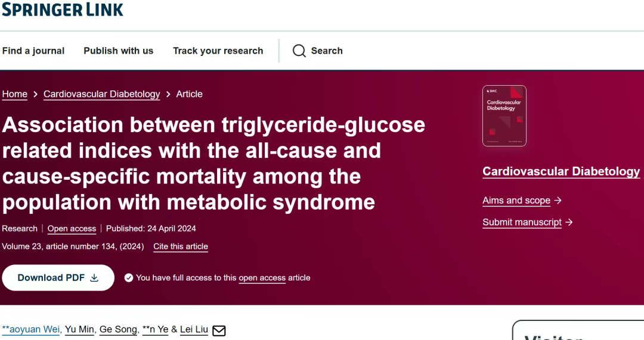Open the Cardiovascular Diabetology journal title link

pos(561,171)
